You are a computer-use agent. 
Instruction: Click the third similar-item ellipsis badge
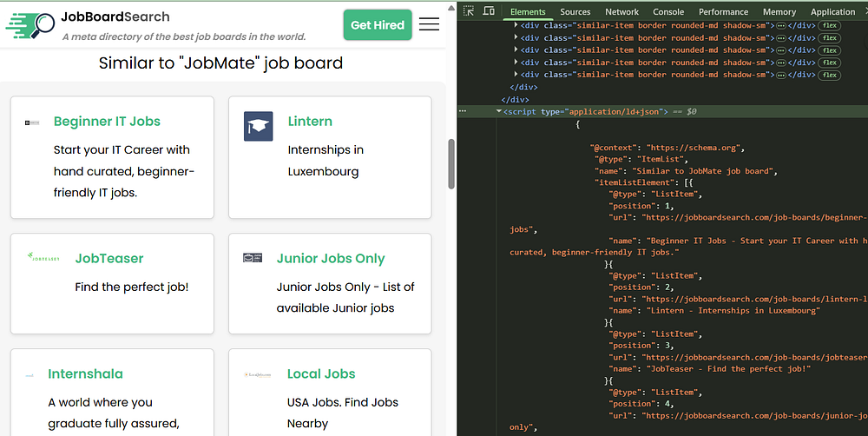781,50
